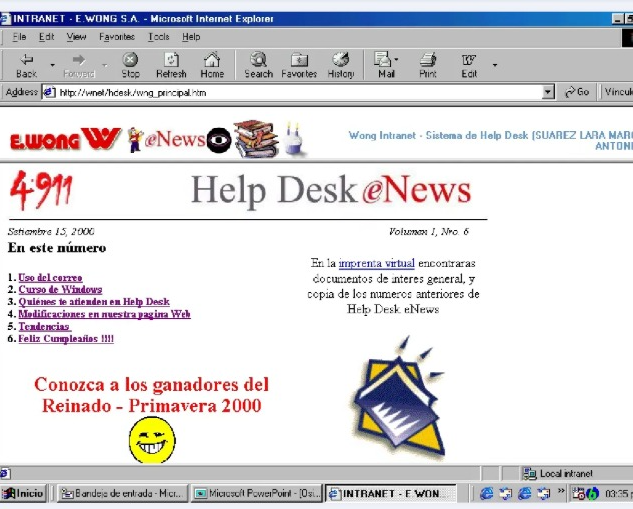Viewport: 633px width, 509px height.
Task: Click the Vínculos links bar label
Action: pos(618,92)
